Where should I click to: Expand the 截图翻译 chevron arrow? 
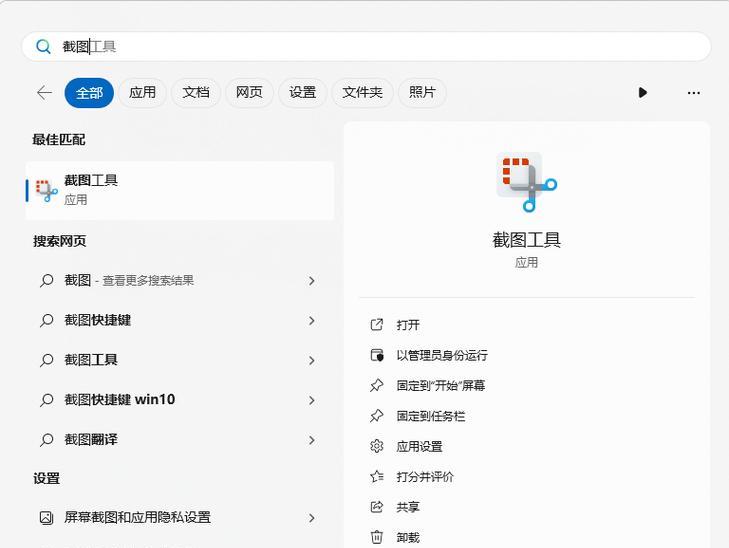(x=311, y=440)
